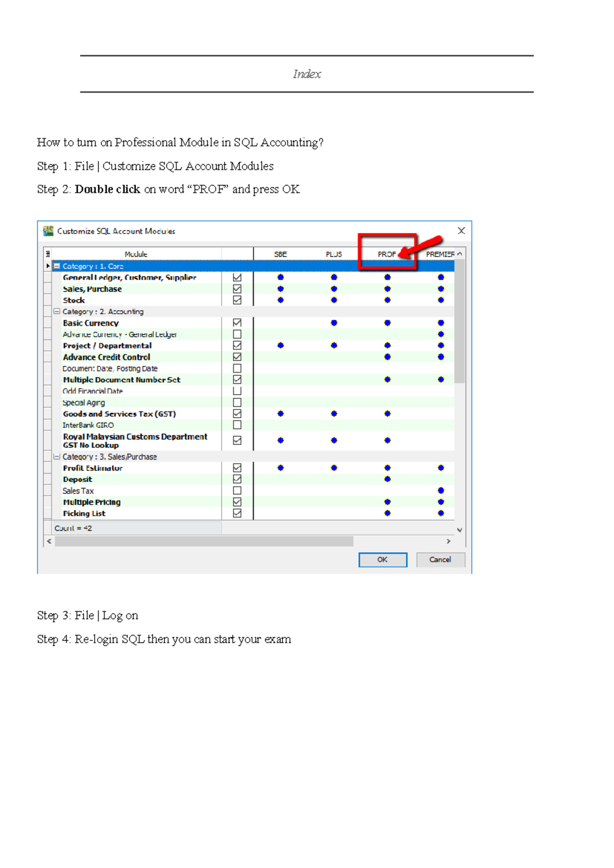The width and height of the screenshot is (614, 868).
Task: Click the Module column header
Action: click(136, 254)
